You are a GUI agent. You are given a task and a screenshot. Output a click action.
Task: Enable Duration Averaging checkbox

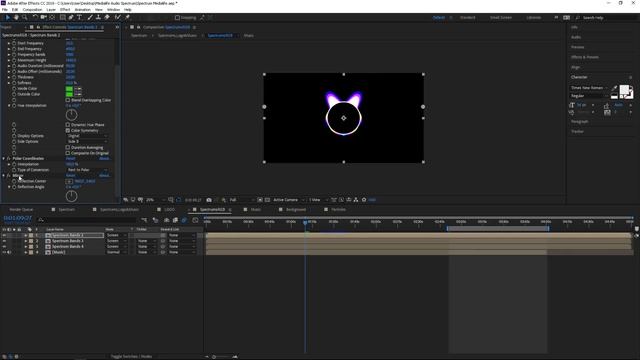68,147
